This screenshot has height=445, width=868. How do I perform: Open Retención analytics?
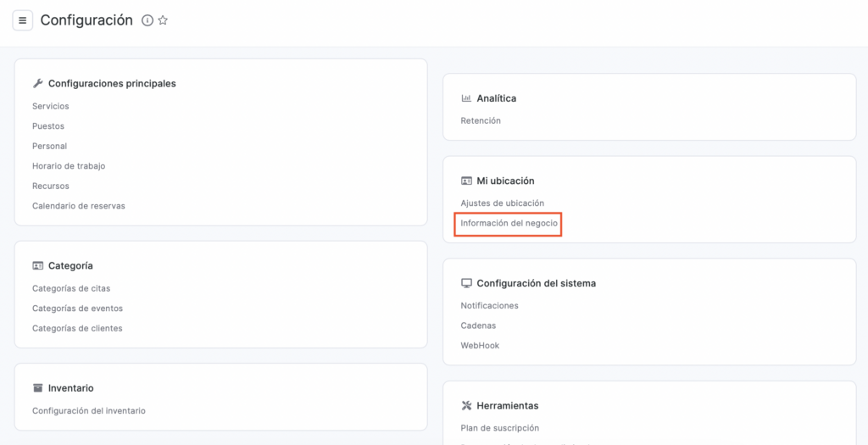481,120
